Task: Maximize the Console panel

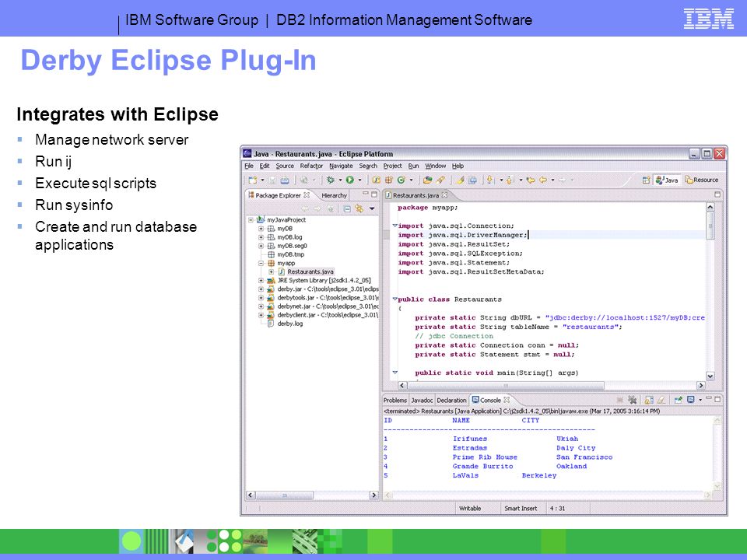Action: [x=717, y=399]
